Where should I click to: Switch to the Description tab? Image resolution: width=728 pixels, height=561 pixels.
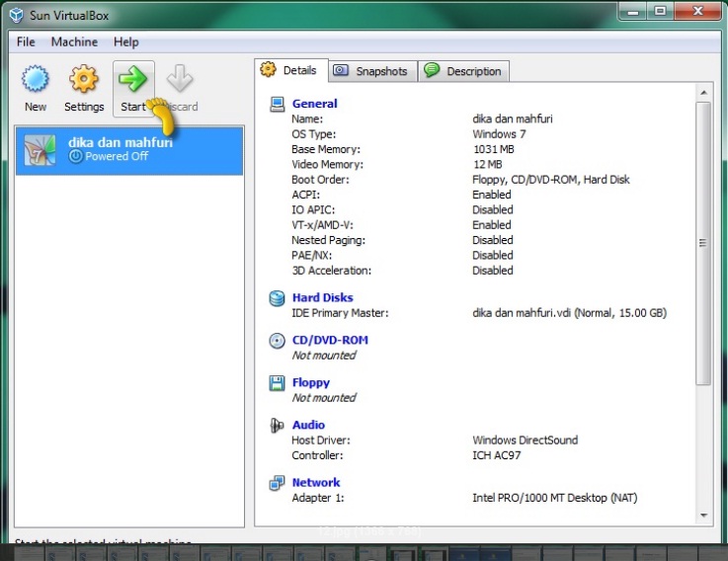tap(464, 71)
